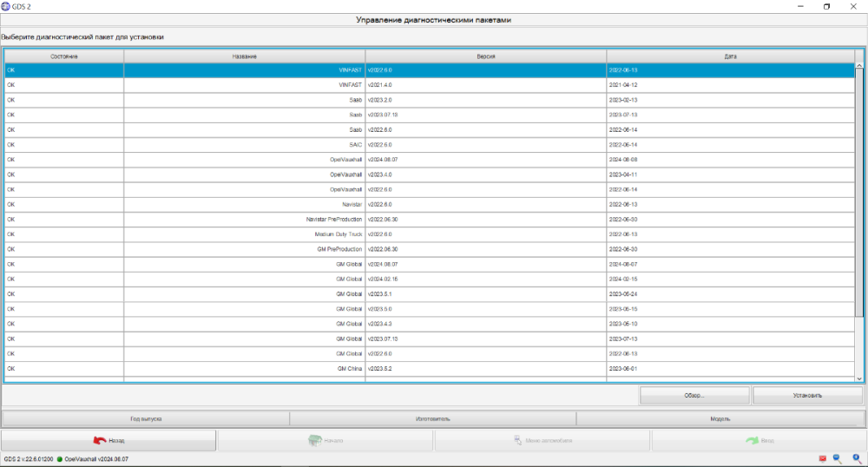
Task: Click date cell 2021-04-12
Action: pos(731,85)
